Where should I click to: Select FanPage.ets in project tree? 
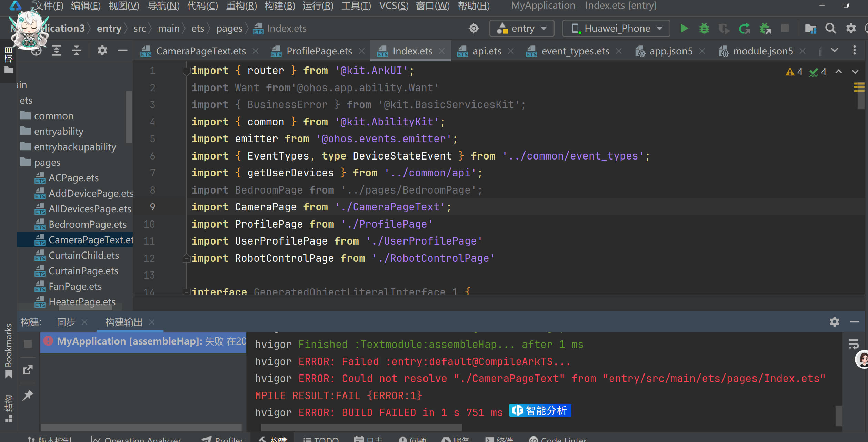pos(75,286)
